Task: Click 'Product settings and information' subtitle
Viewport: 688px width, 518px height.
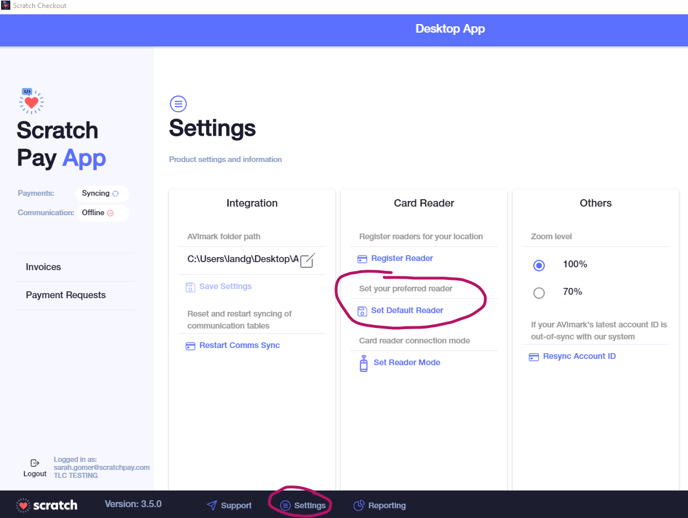Action: tap(226, 159)
